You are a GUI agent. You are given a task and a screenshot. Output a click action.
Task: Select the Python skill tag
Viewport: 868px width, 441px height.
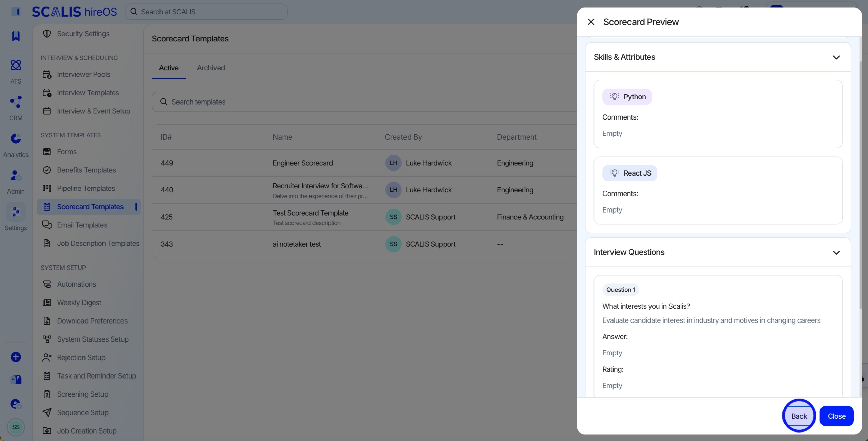click(x=627, y=97)
